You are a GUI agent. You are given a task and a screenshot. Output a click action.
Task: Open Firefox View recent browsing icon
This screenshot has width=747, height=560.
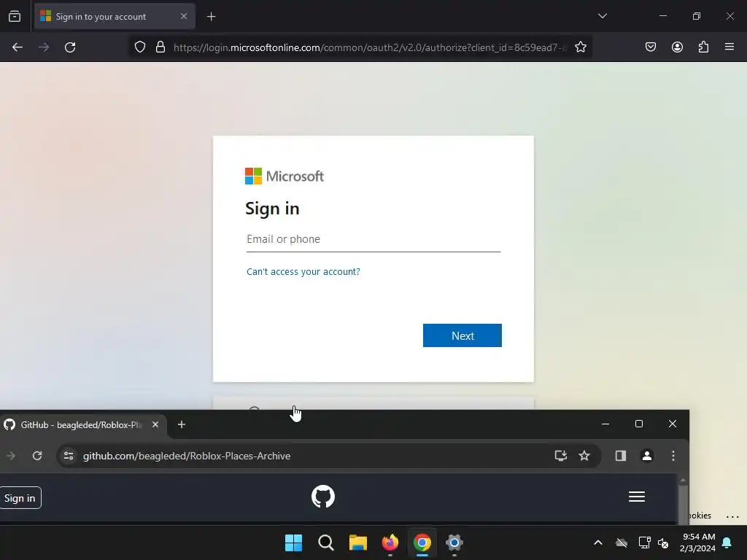point(15,17)
